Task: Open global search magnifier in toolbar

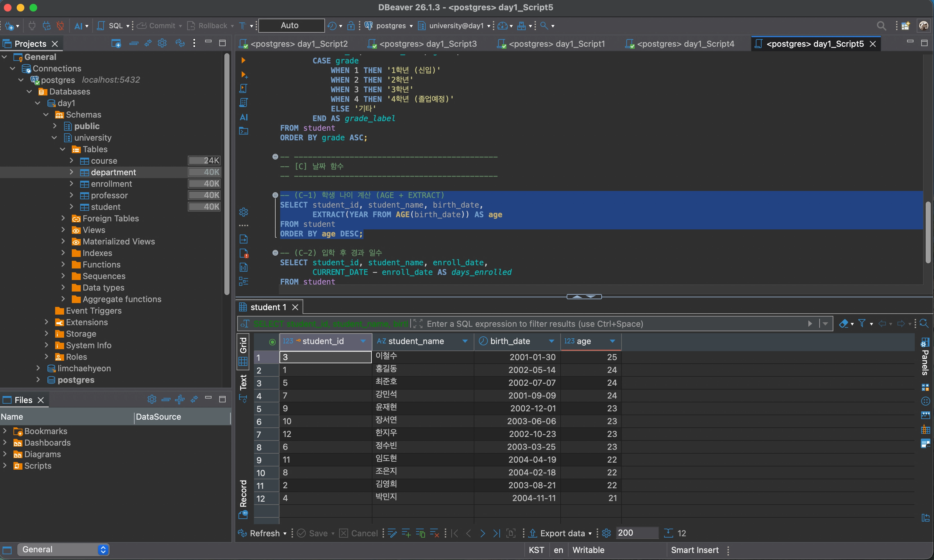Action: point(881,26)
